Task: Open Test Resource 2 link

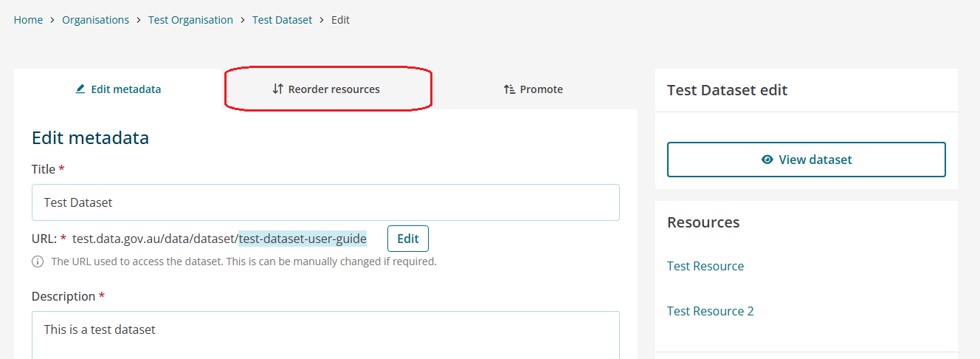Action: (711, 311)
